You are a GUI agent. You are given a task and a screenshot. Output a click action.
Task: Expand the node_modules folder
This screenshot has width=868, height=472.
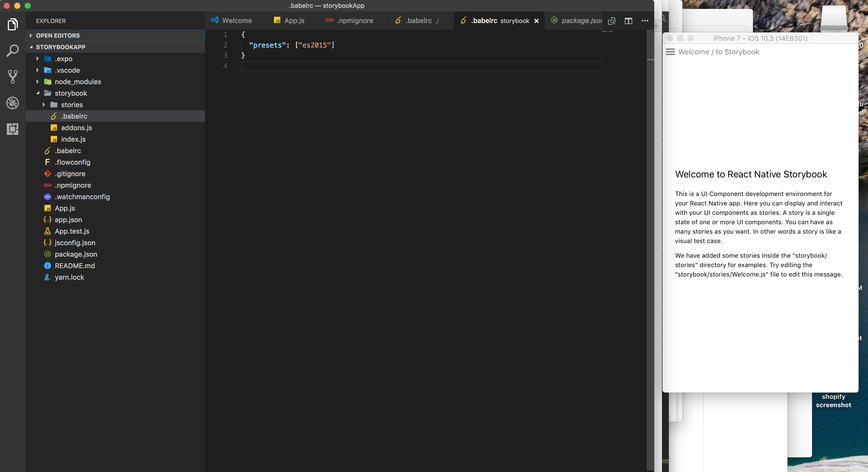pyautogui.click(x=77, y=82)
